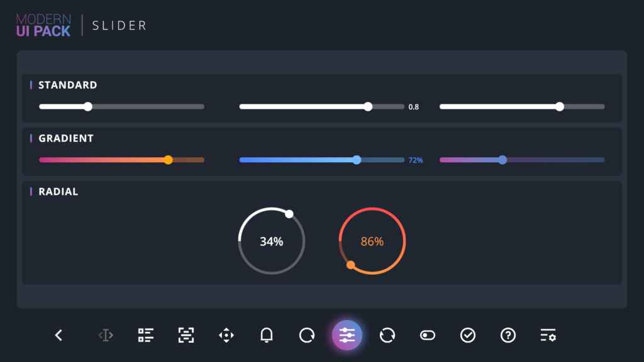Click the handle on the 72% gradient slider
Image resolution: width=644 pixels, height=362 pixels.
click(357, 160)
